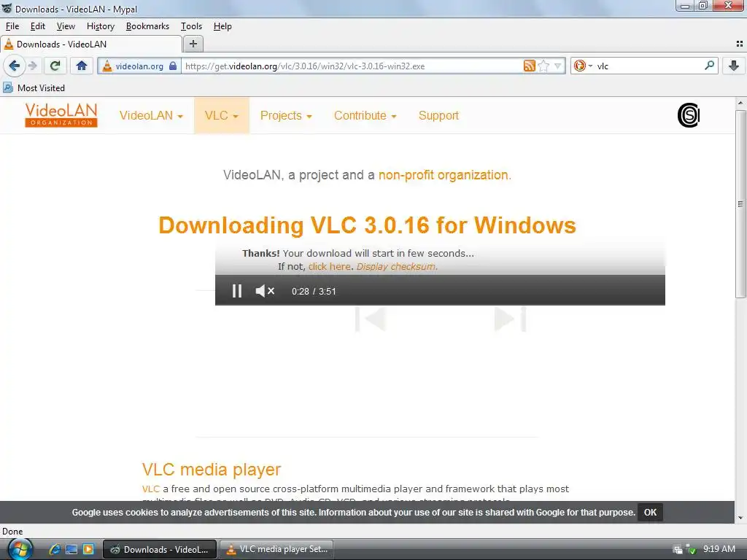
Task: Open the History menu
Action: coord(101,26)
